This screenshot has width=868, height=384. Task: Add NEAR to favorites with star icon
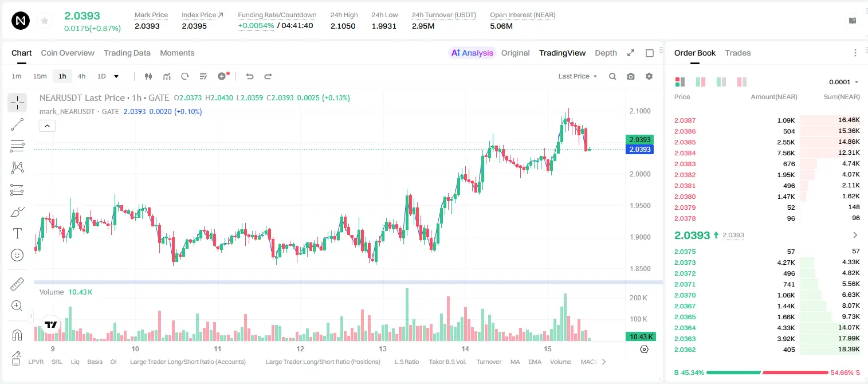[x=44, y=21]
